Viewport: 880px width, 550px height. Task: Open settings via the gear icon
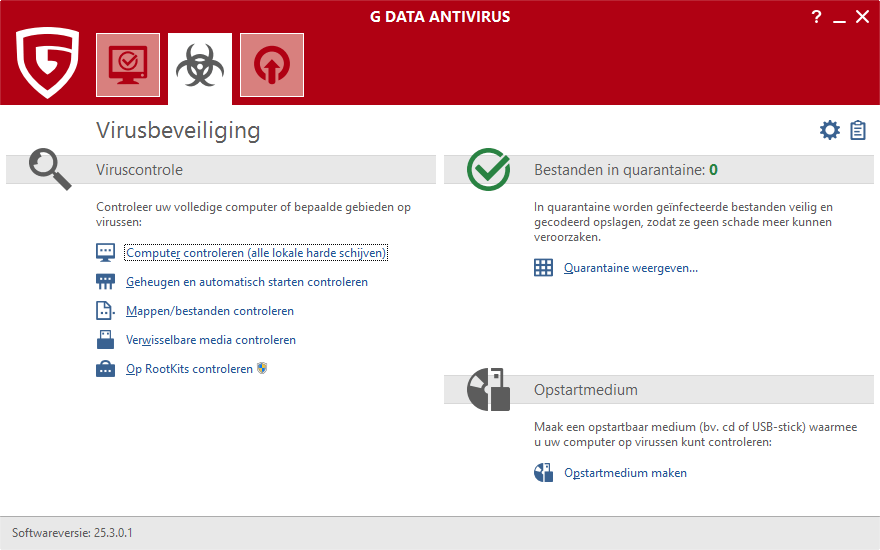[x=829, y=130]
